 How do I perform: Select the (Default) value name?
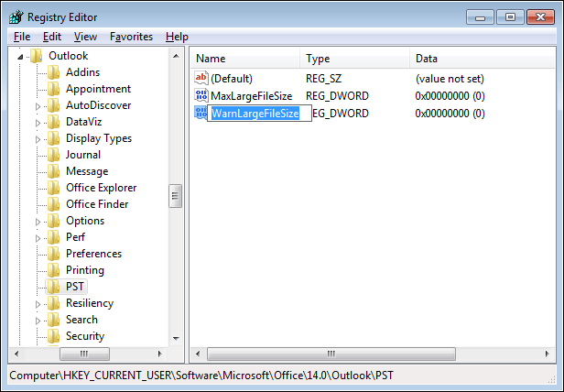point(232,79)
